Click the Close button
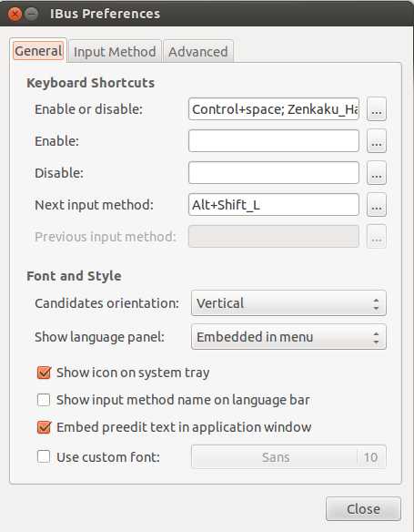 click(363, 509)
